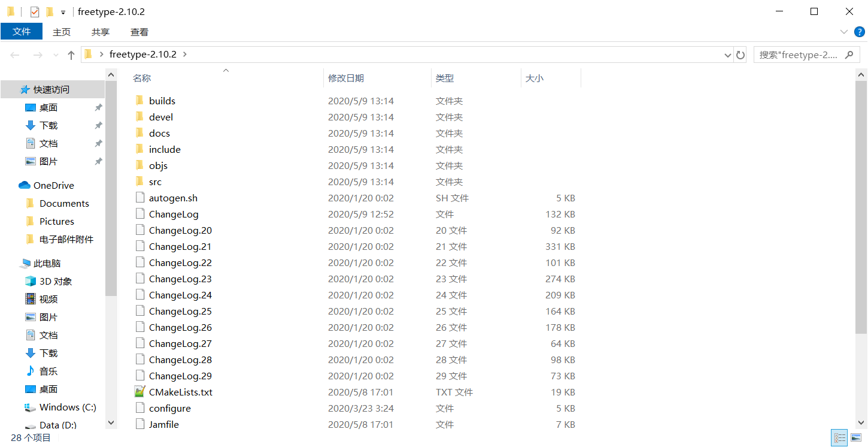
Task: Unpin 下载 using its pin icon
Action: (x=98, y=125)
